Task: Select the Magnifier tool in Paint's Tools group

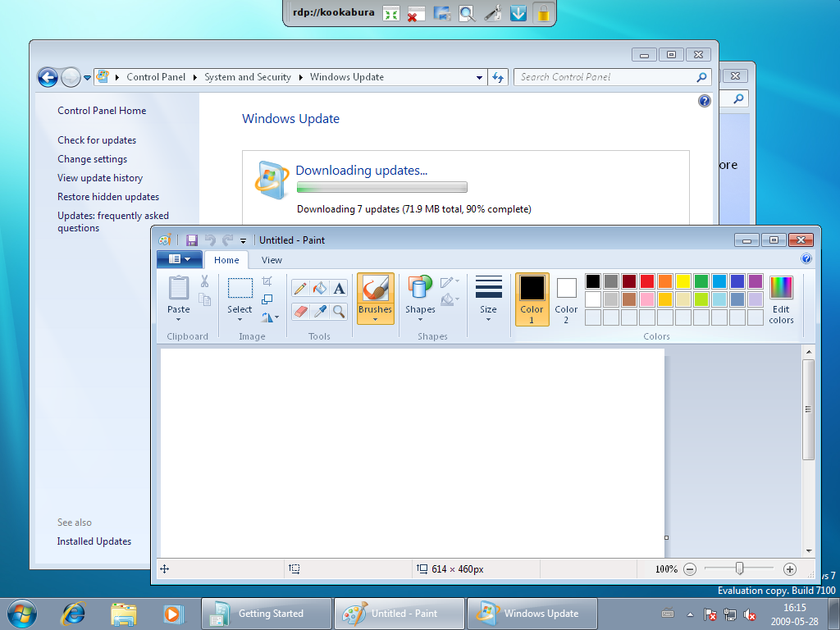Action: tap(339, 311)
